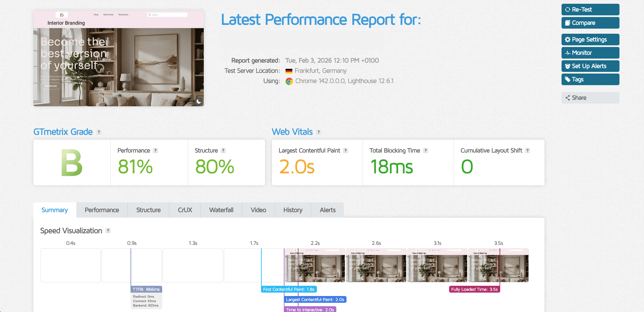This screenshot has height=312, width=644.
Task: Click Largest Contentful Paint help icon
Action: (346, 151)
